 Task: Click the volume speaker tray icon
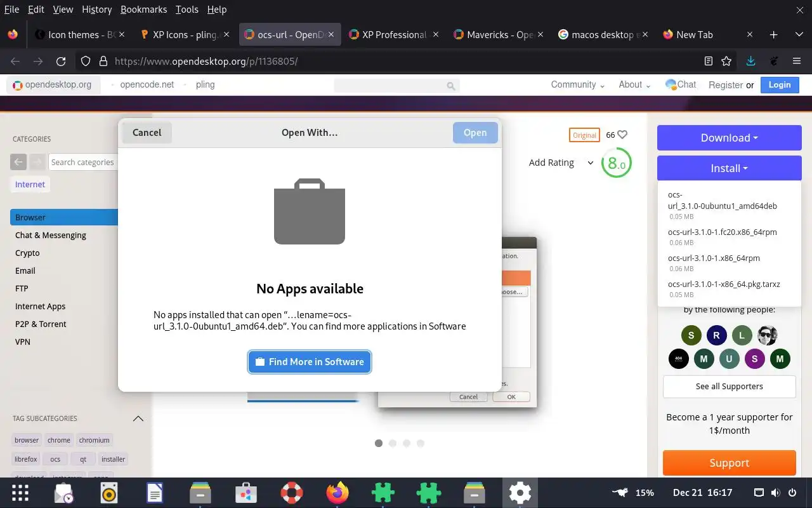(x=775, y=493)
